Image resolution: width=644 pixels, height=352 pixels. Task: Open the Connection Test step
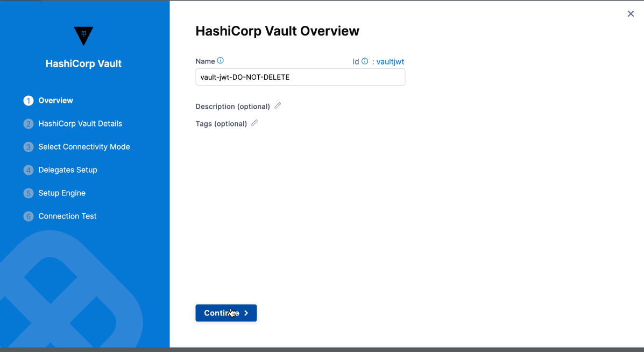pyautogui.click(x=67, y=216)
